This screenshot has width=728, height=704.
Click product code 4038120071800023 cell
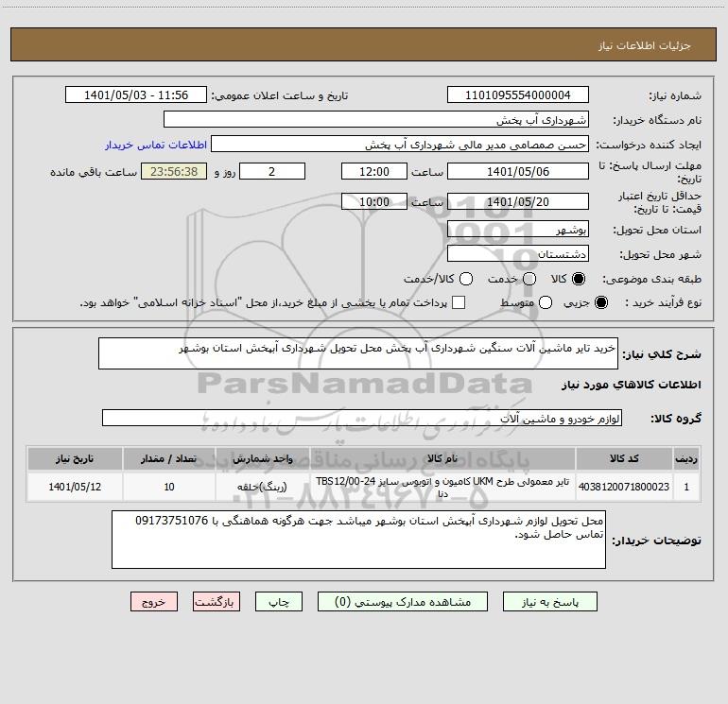tap(624, 487)
